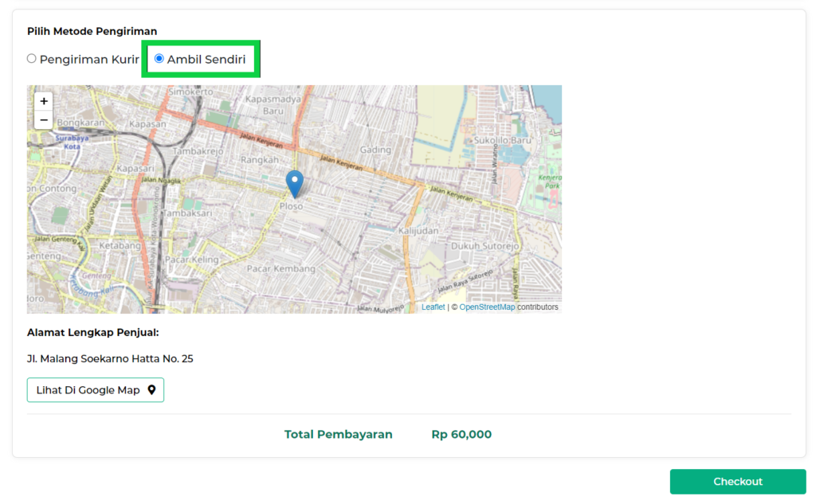
Task: Open Lihat Di Google Map
Action: point(95,390)
